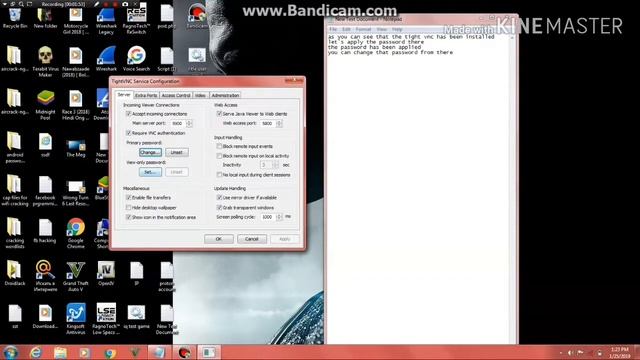Launch Internet Explorer from the taskbar
The image size is (640, 360).
36,352
